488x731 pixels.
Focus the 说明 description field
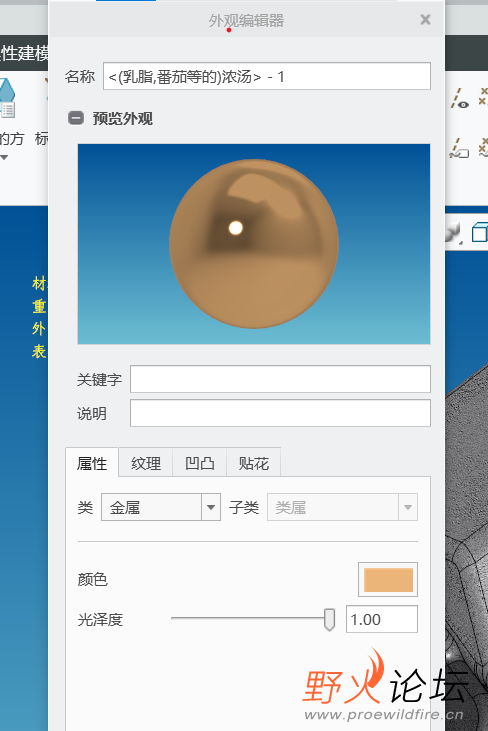[x=280, y=413]
